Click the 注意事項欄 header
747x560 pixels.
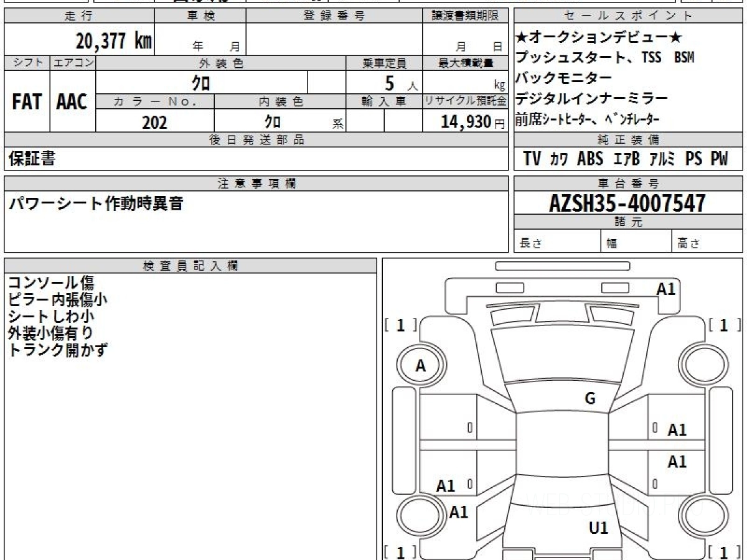tap(256, 183)
